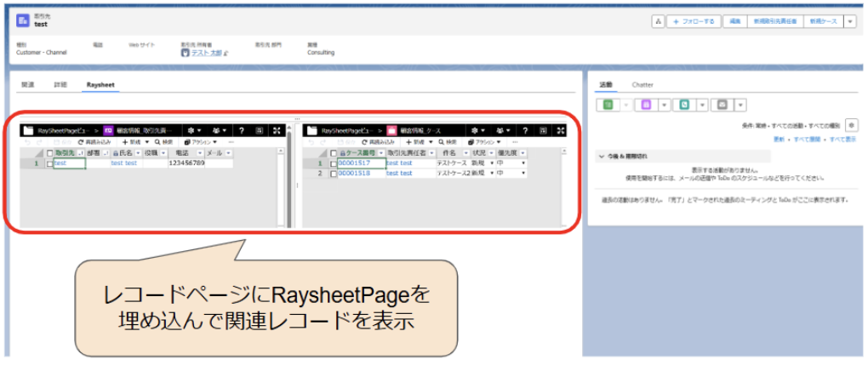
Task: Collapse the 今後 & 期限切れ section
Action: point(602,157)
